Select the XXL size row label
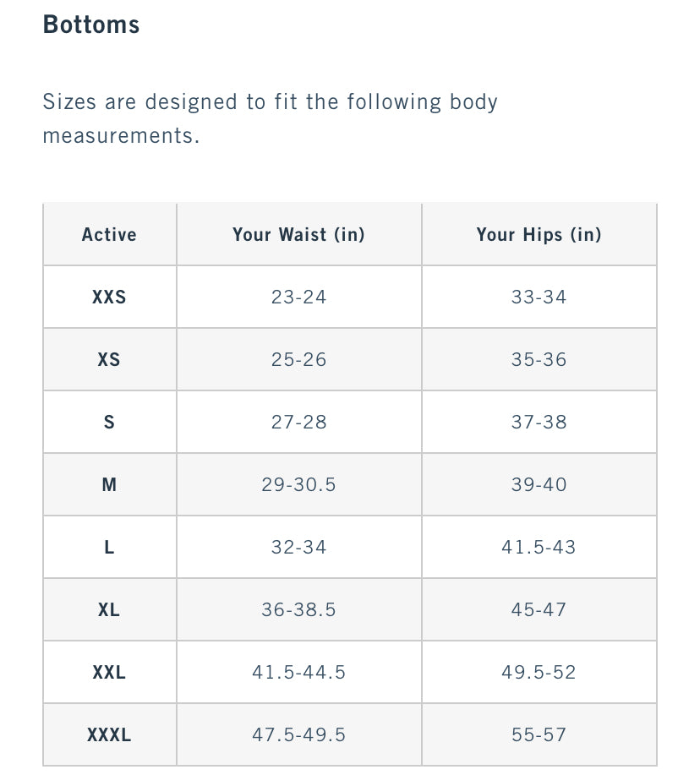This screenshot has width=700, height=775. tap(109, 673)
